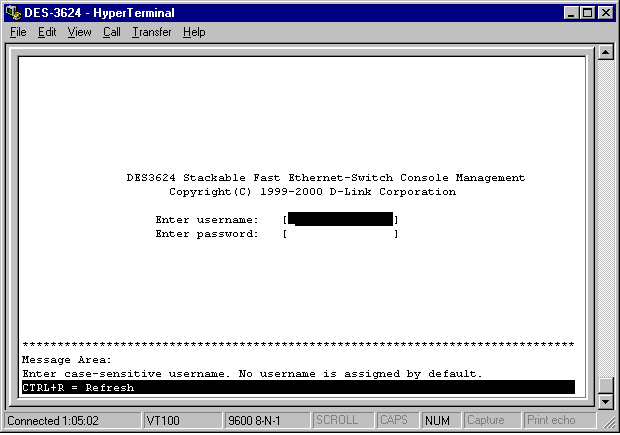Click the scroll up arrow
Viewport: 620px width, 435px height.
click(x=604, y=53)
